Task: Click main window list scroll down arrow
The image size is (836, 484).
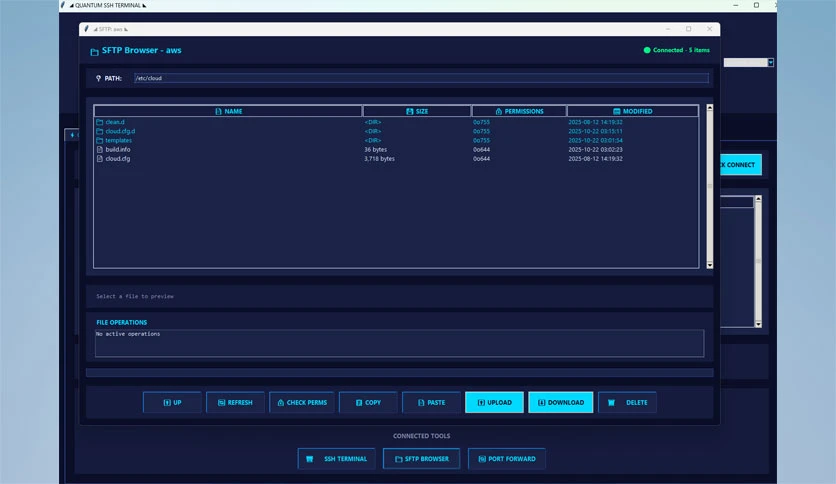Action: [758, 324]
